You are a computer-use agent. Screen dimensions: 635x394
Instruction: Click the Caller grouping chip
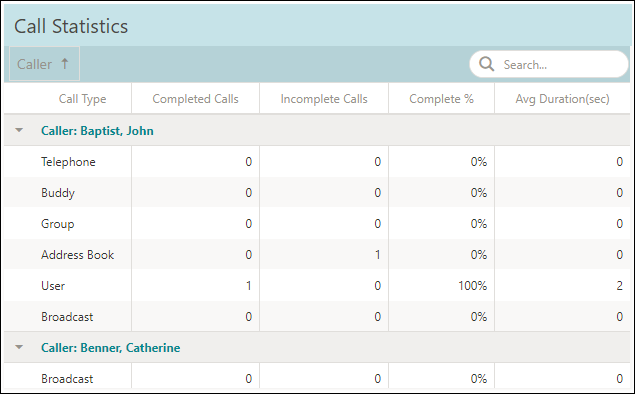[44, 64]
